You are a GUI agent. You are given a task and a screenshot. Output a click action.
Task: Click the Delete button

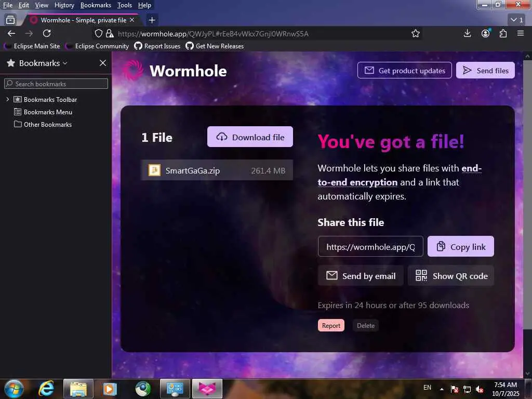pyautogui.click(x=365, y=325)
